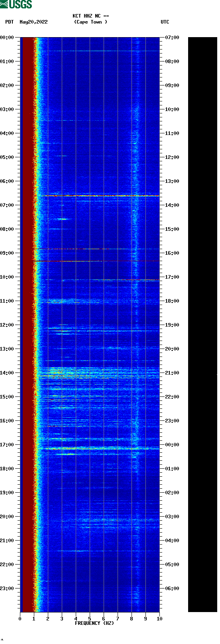Click the 0 Hz frequency tick label
This screenshot has width=220, height=644.
click(x=20, y=619)
